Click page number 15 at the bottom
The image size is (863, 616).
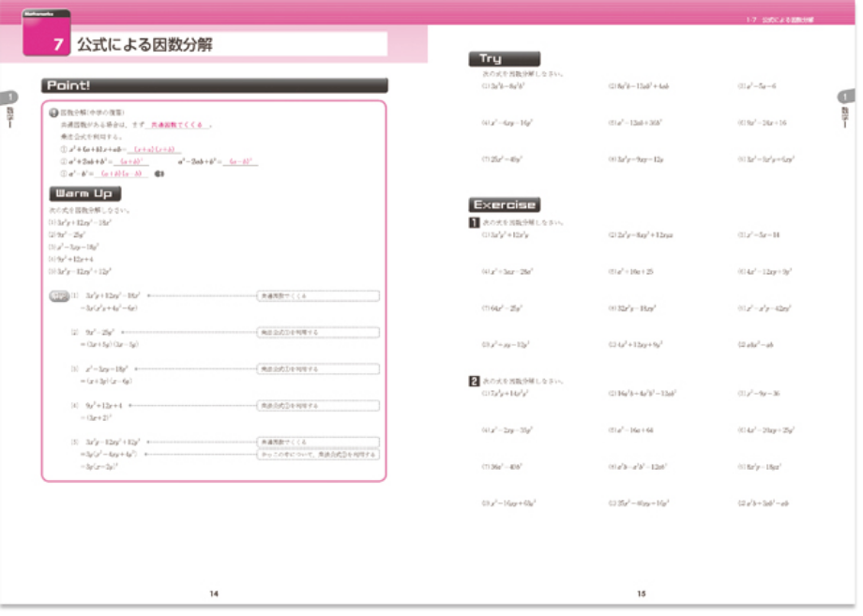coord(642,593)
